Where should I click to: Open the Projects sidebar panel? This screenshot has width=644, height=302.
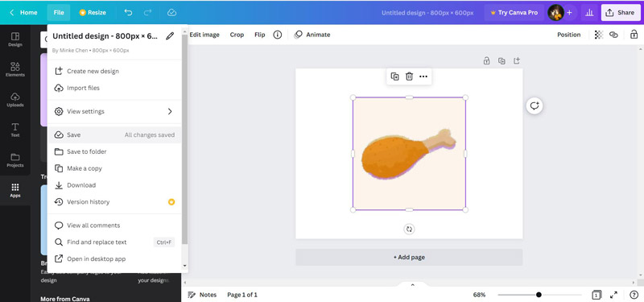(15, 160)
